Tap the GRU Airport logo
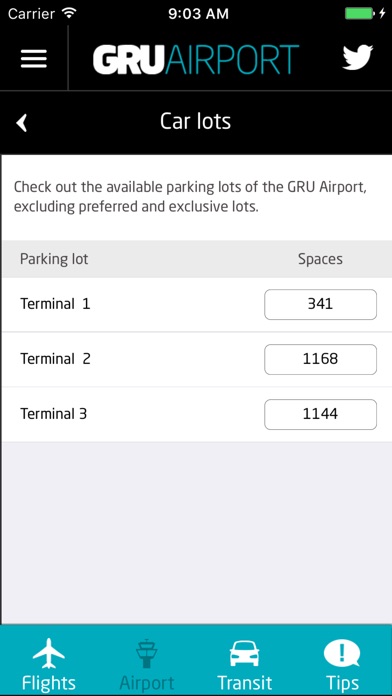This screenshot has width=392, height=696. [196, 59]
